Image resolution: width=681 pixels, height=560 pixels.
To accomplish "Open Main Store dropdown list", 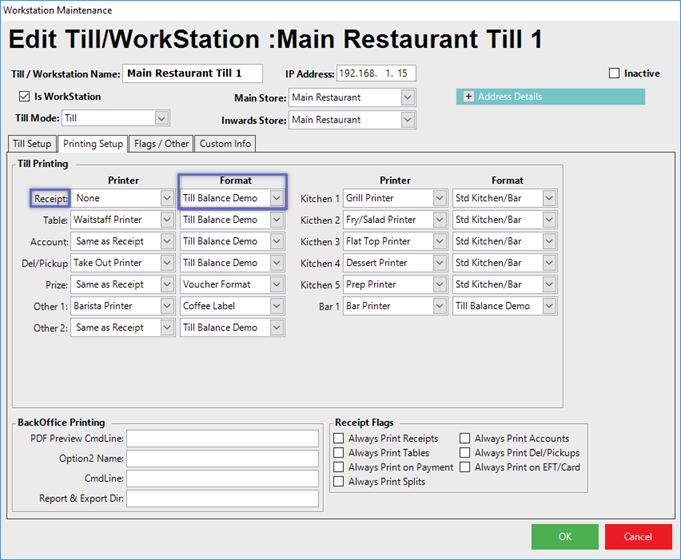I will (407, 98).
